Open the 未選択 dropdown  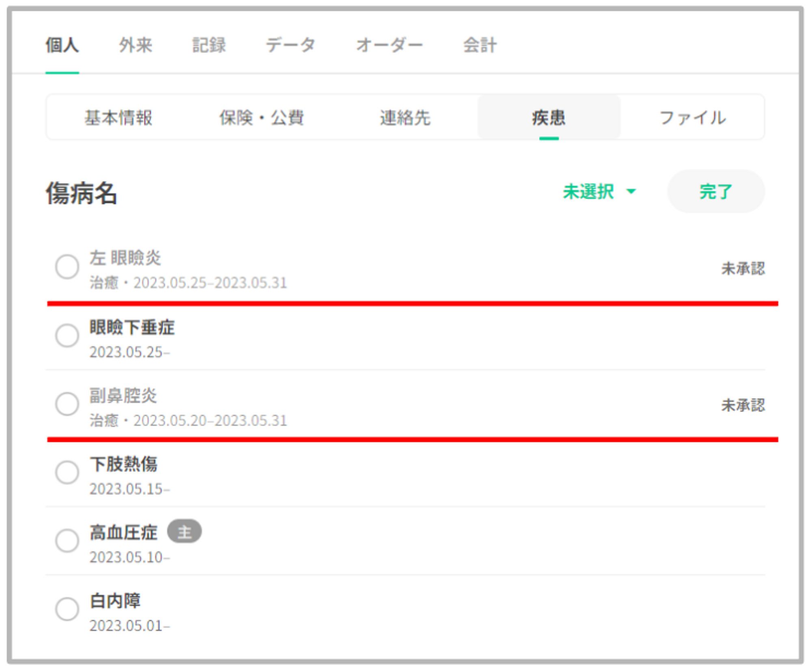[599, 192]
